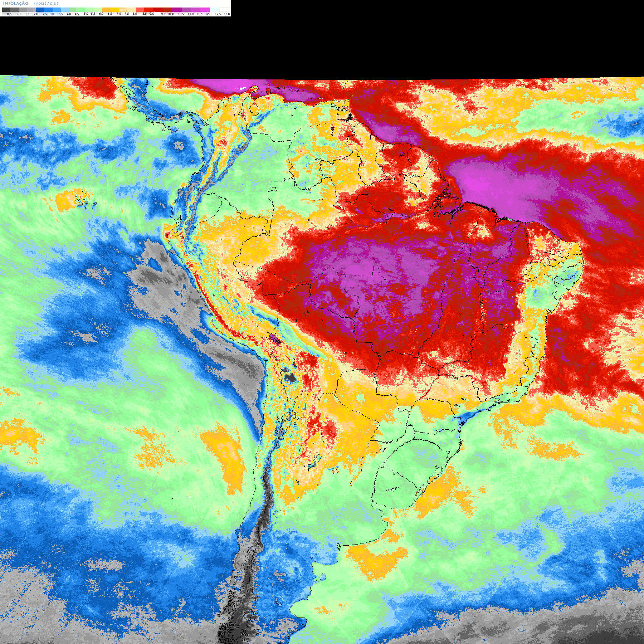The height and width of the screenshot is (644, 644).
Task: Click the '2.0' legend value
Action: click(36, 14)
